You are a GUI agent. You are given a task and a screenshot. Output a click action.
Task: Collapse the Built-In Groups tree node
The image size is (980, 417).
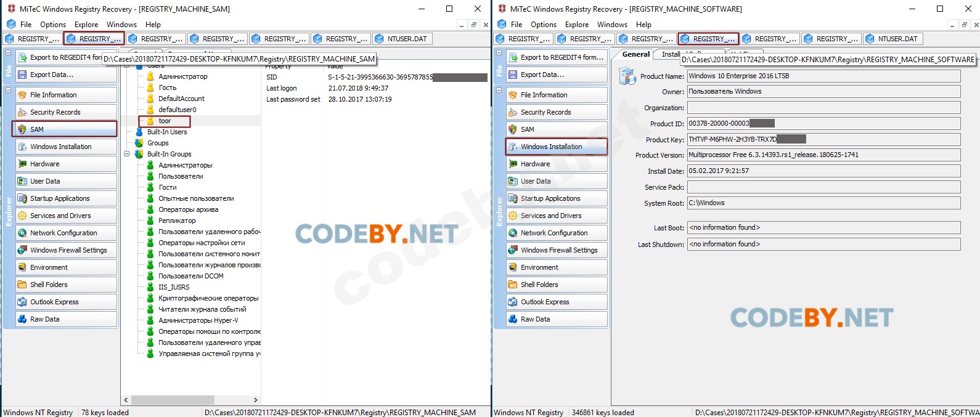(127, 154)
